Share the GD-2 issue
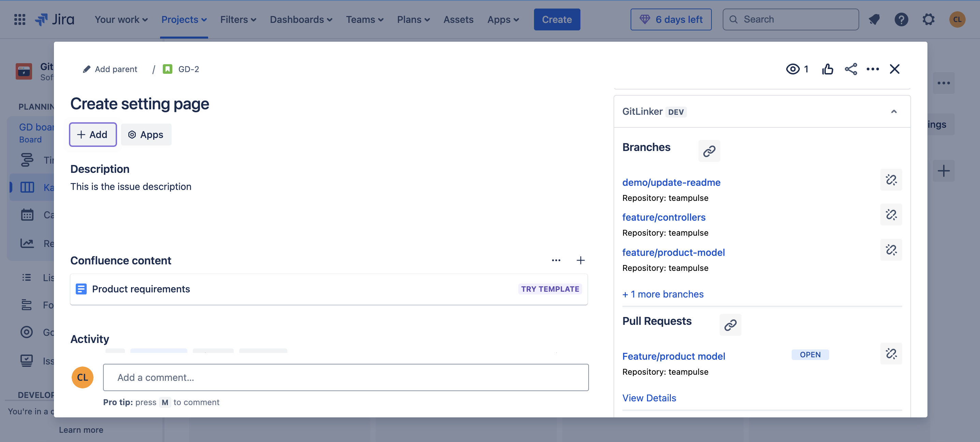 point(851,69)
